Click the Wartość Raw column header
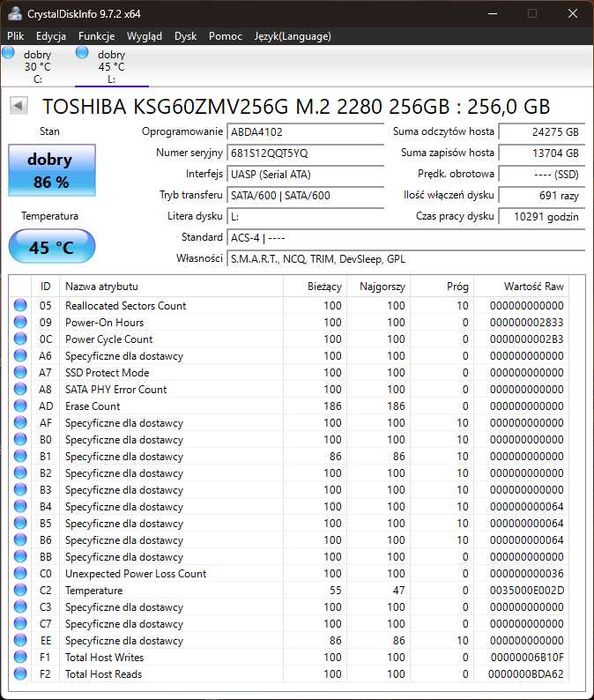The height and width of the screenshot is (700, 594). (x=521, y=287)
